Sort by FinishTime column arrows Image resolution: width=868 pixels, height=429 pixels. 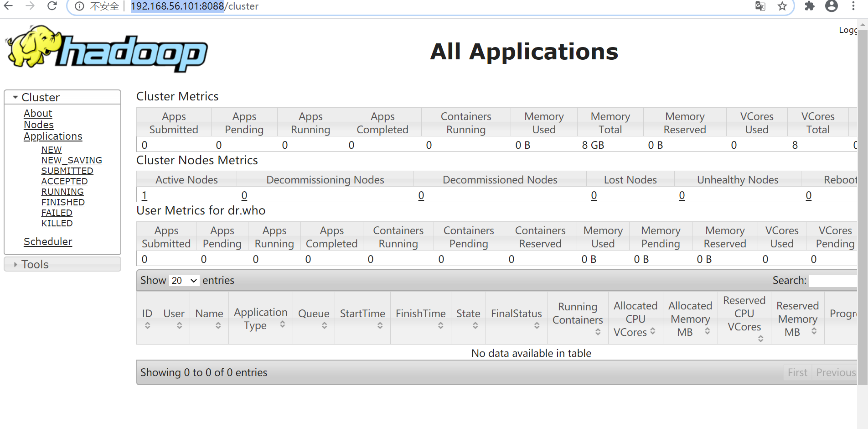440,325
